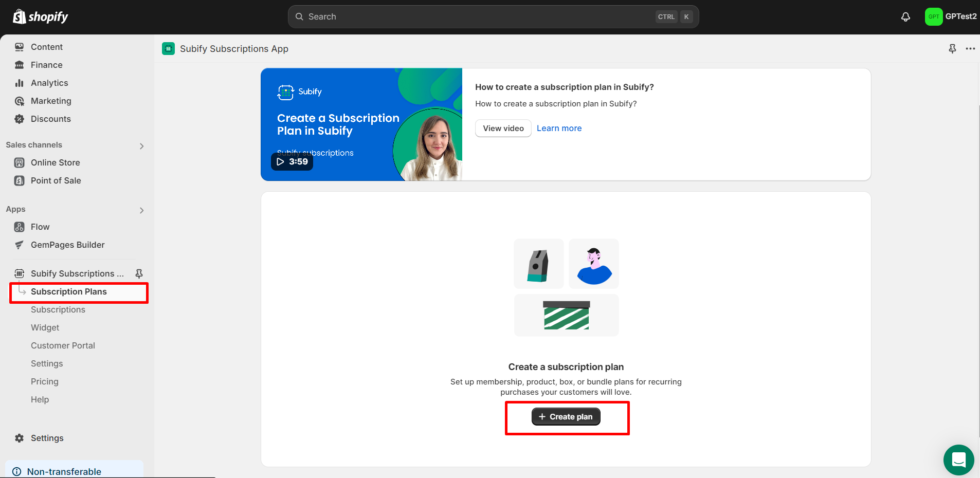Viewport: 980px width, 478px height.
Task: Open the GemPages Builder app
Action: 67,245
